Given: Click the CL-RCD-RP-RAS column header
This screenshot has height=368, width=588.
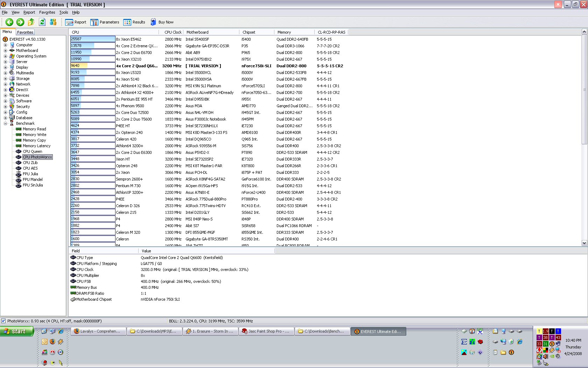Looking at the screenshot, I should pos(331,32).
